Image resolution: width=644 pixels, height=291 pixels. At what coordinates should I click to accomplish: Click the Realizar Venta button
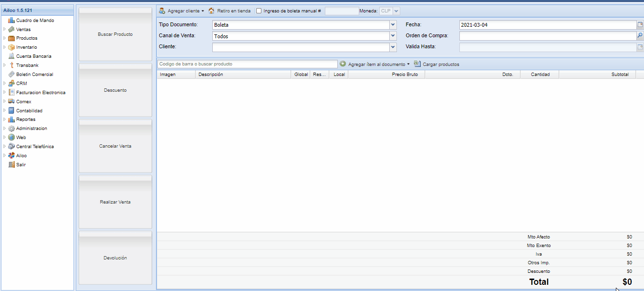(115, 202)
